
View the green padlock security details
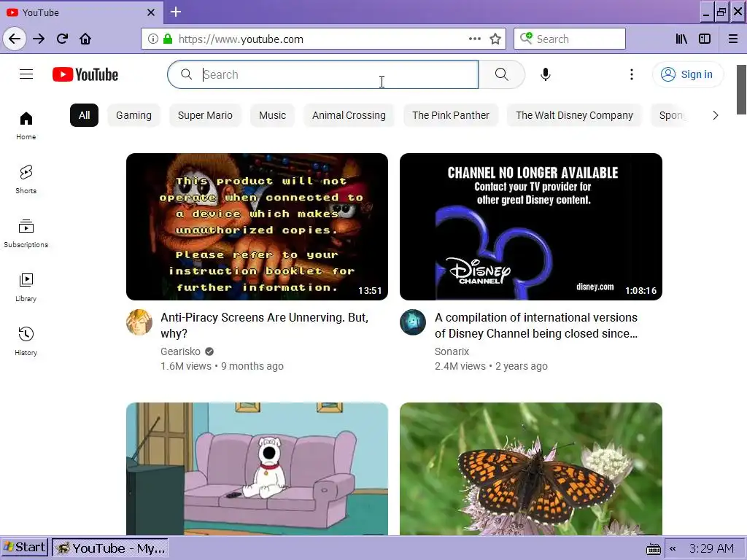point(168,39)
